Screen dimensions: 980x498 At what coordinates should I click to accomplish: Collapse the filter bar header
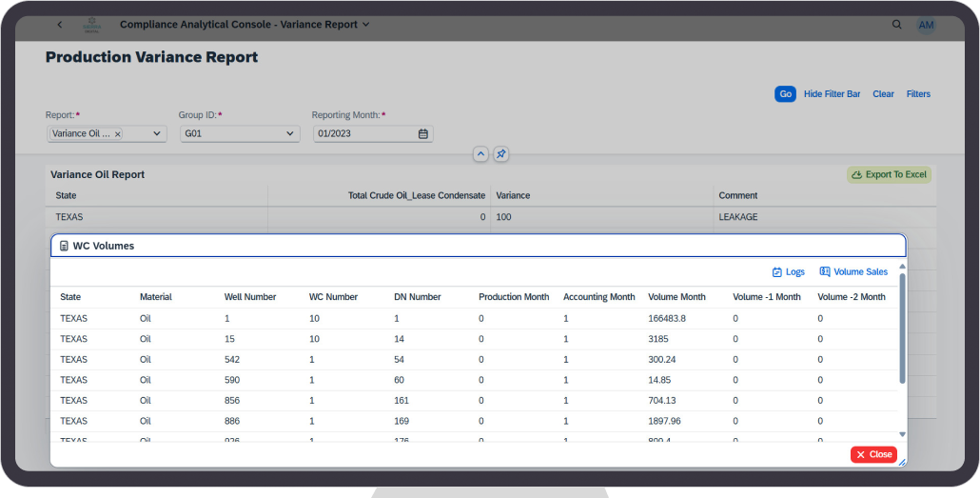[x=480, y=154]
